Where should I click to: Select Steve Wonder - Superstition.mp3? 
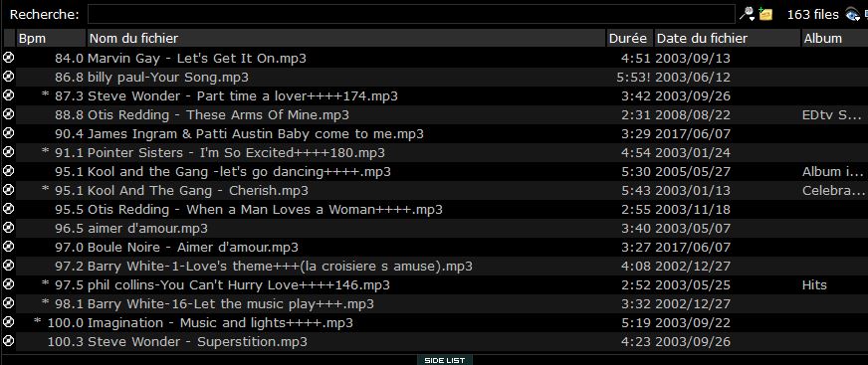coord(198,342)
